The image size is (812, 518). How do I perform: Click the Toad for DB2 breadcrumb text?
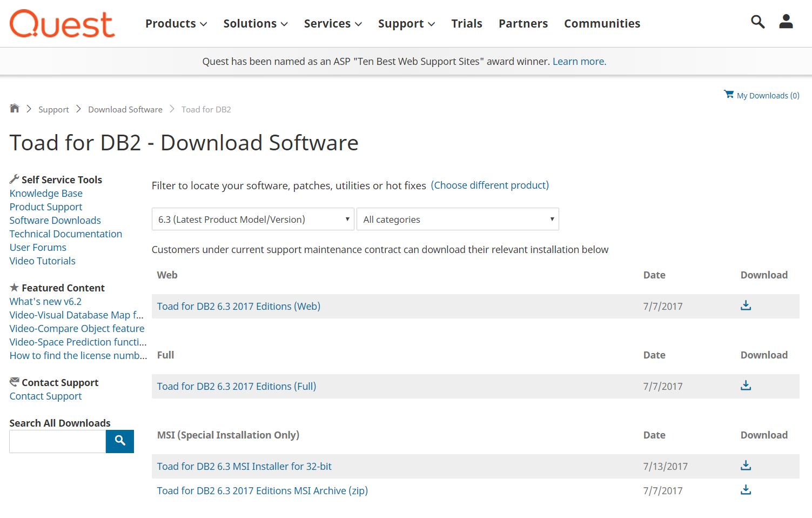[206, 110]
